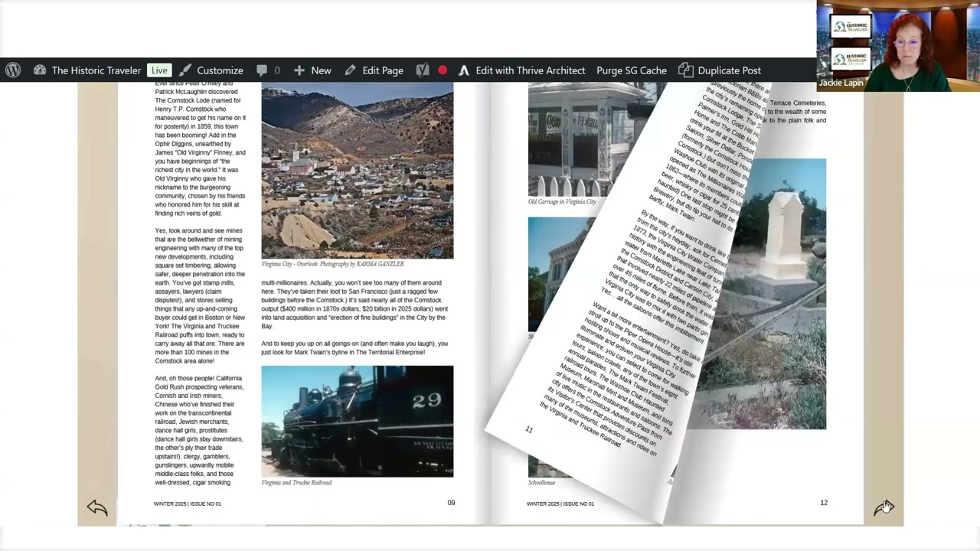The image size is (980, 551).
Task: Click the Duplicate Post clipboard icon
Action: [685, 70]
